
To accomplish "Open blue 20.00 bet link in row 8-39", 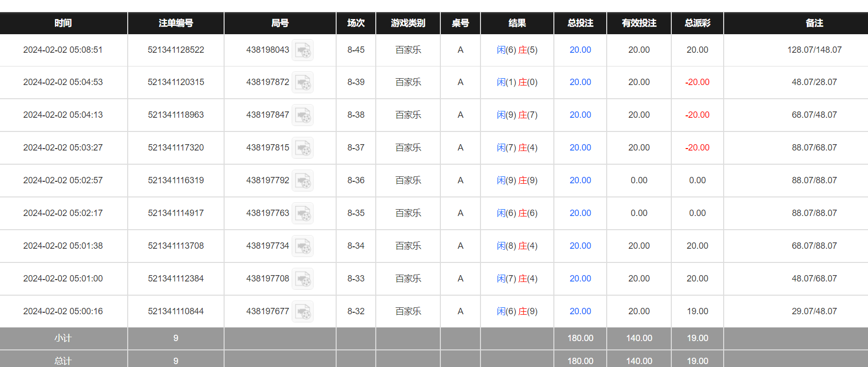I will click(580, 82).
